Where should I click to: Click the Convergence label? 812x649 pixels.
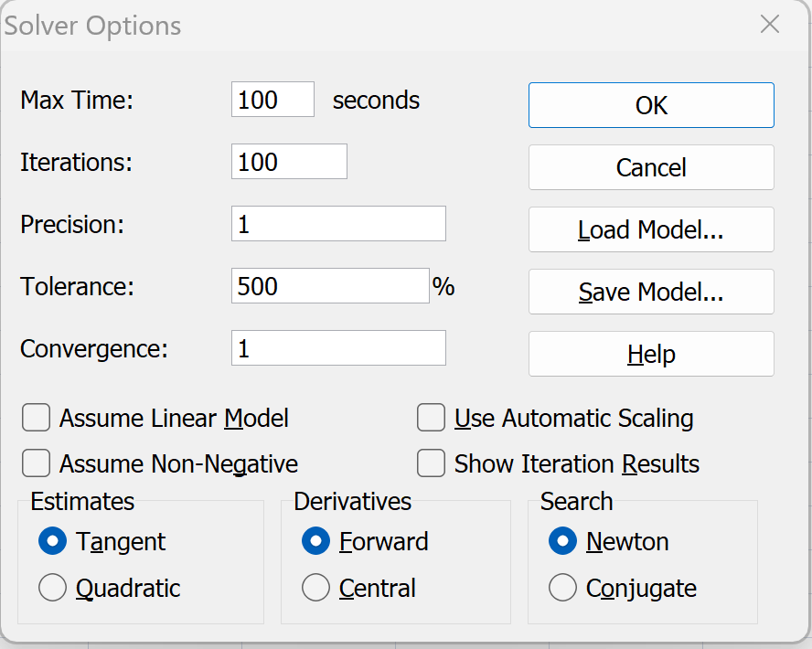click(x=94, y=349)
